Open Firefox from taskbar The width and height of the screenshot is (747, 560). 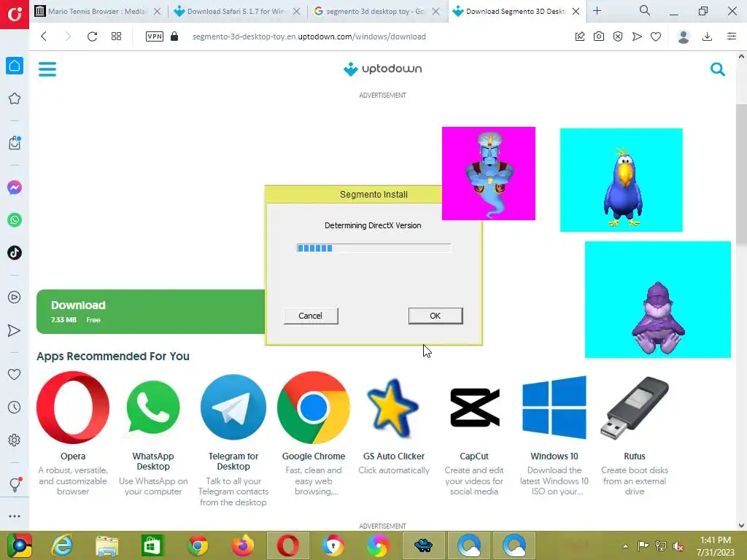(x=243, y=545)
